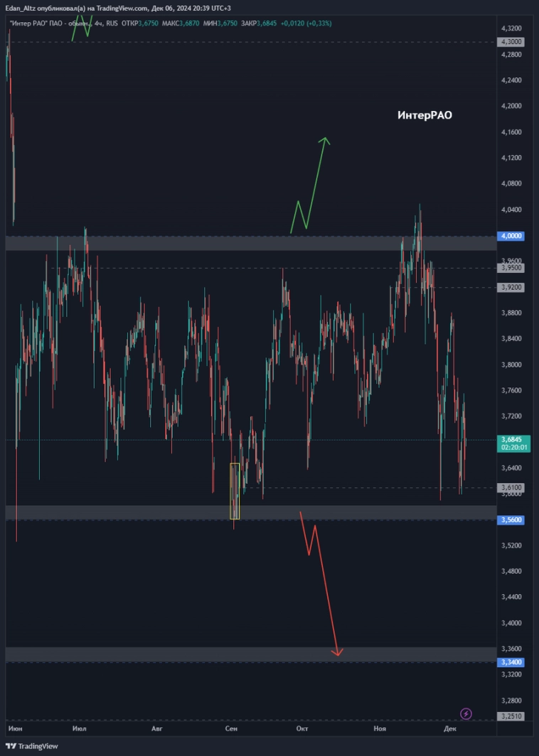This screenshot has height=756, width=539.
Task: Click the 4,0800 tick on price axis
Action: point(511,183)
